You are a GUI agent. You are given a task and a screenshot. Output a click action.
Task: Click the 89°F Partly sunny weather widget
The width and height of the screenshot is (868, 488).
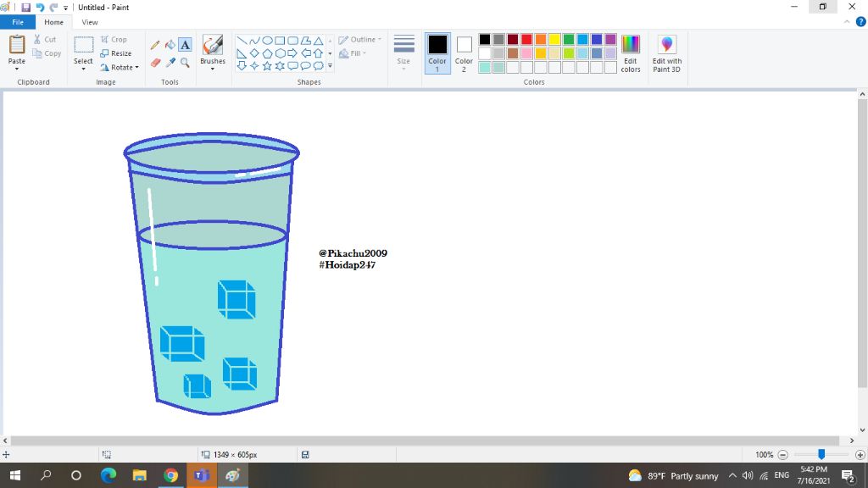(x=673, y=476)
